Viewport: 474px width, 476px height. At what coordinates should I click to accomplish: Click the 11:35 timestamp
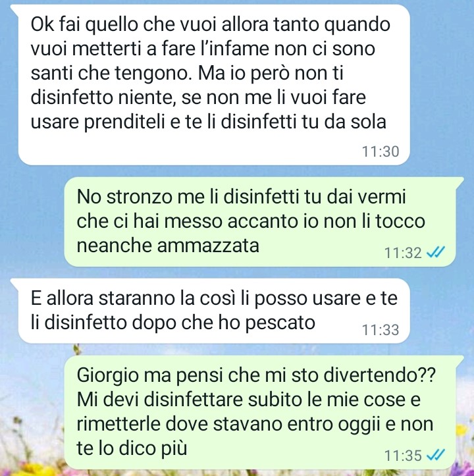[x=403, y=456]
